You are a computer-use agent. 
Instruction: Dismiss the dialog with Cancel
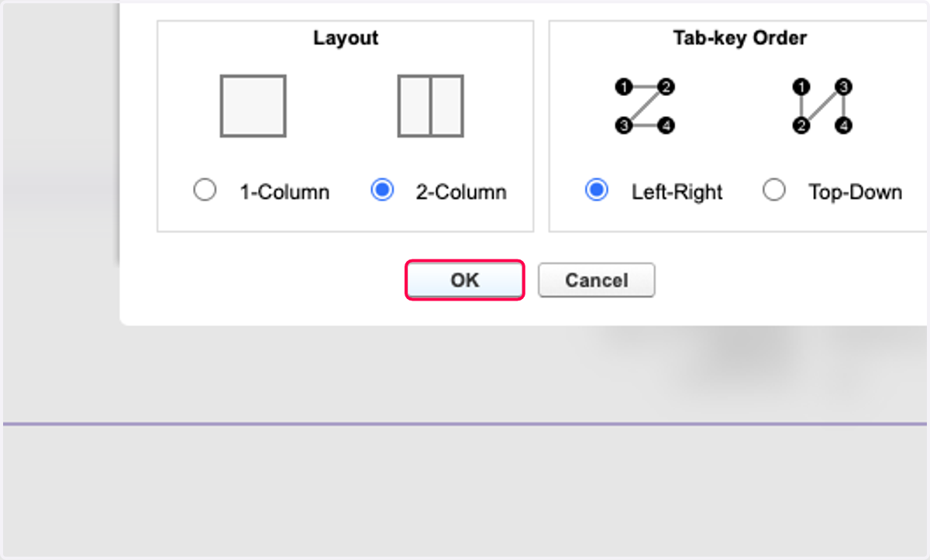pos(597,280)
